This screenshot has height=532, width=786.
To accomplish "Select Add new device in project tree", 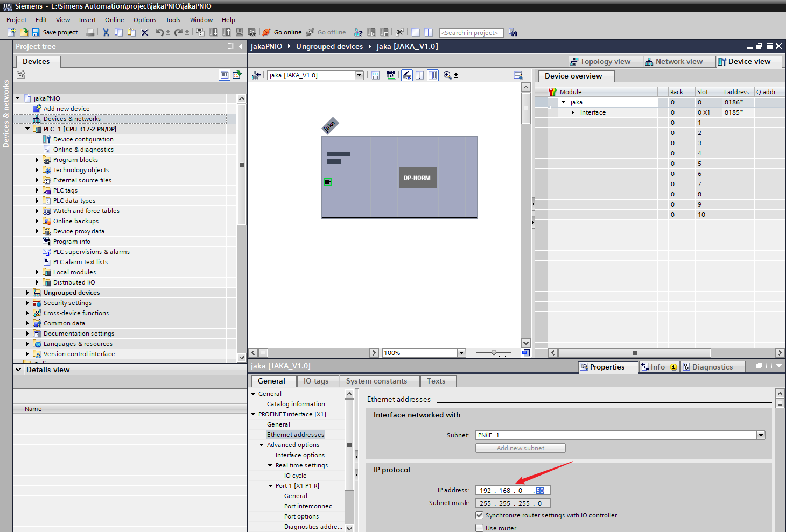I will [66, 109].
